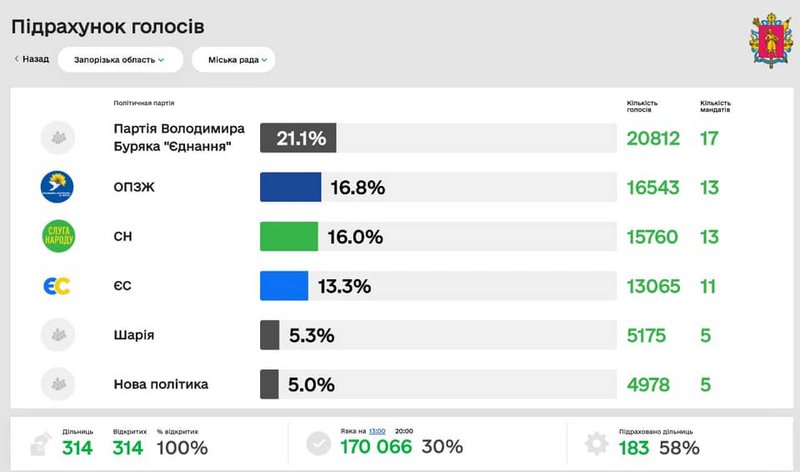Go back with the Назад link
The width and height of the screenshot is (800, 472).
pyautogui.click(x=32, y=60)
